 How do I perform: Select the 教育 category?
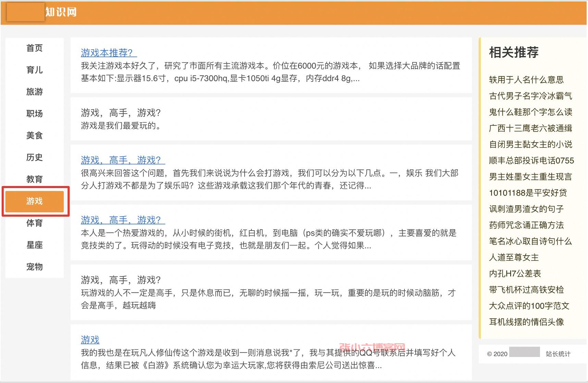35,180
